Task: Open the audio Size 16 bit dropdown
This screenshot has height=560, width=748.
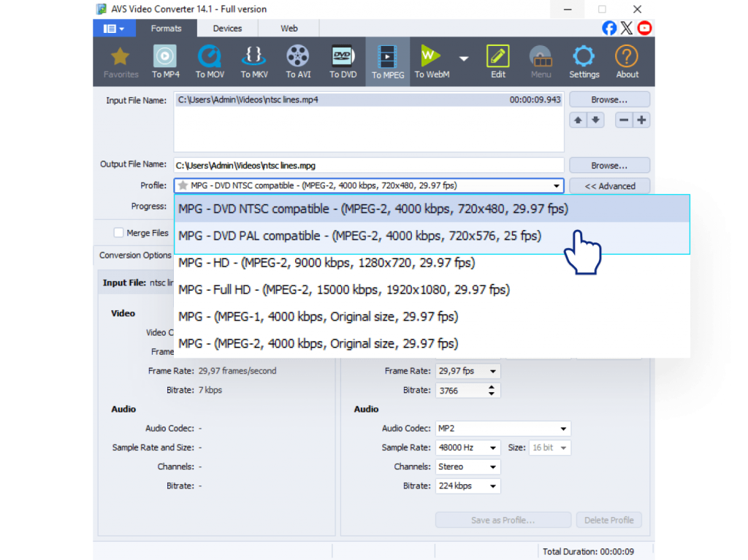Action: tap(549, 448)
